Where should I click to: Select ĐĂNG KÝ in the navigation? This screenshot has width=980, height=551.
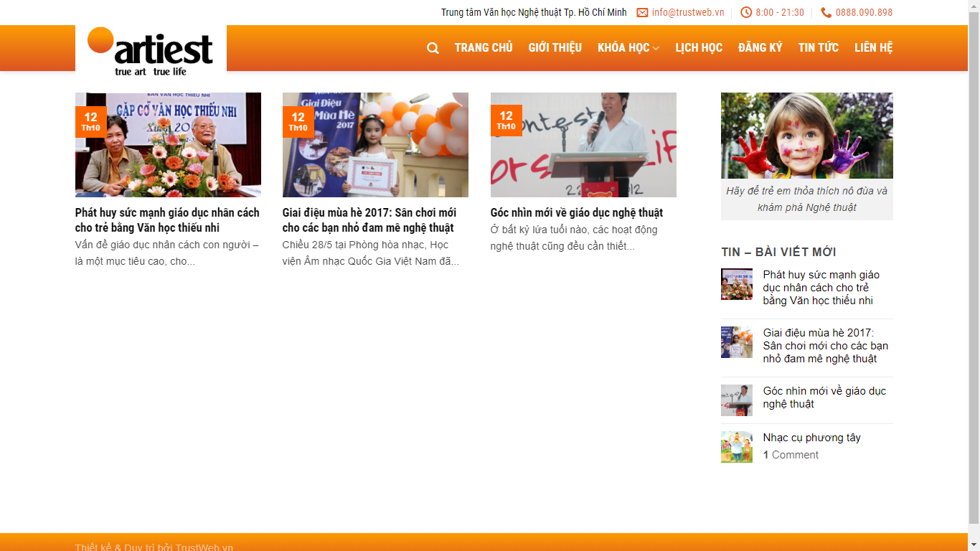point(760,48)
